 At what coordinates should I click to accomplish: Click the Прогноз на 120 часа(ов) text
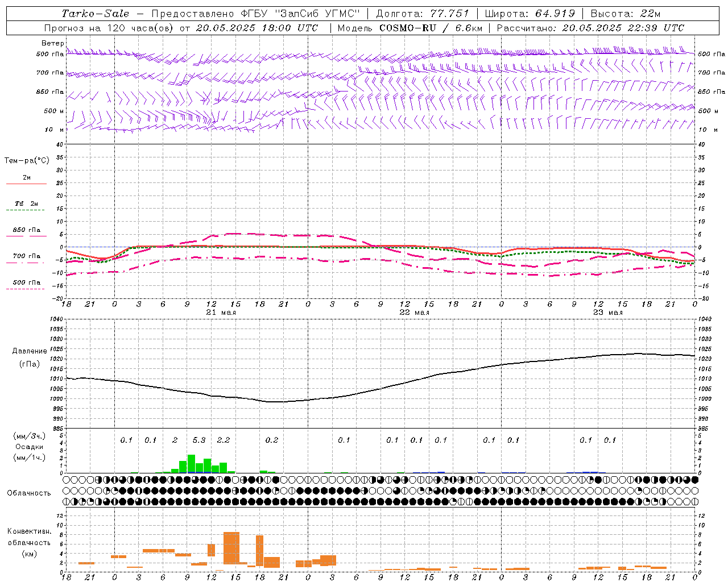tap(109, 28)
